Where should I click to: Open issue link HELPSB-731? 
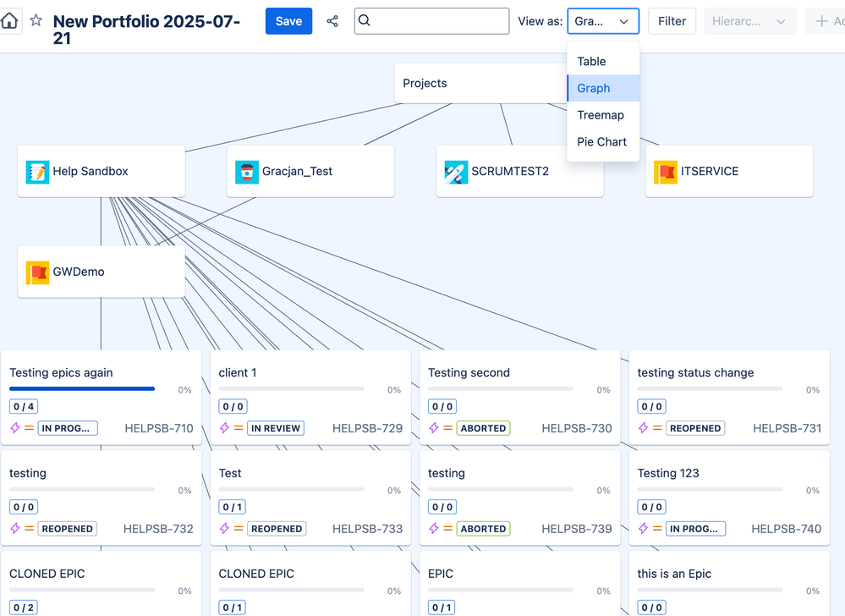click(x=787, y=428)
